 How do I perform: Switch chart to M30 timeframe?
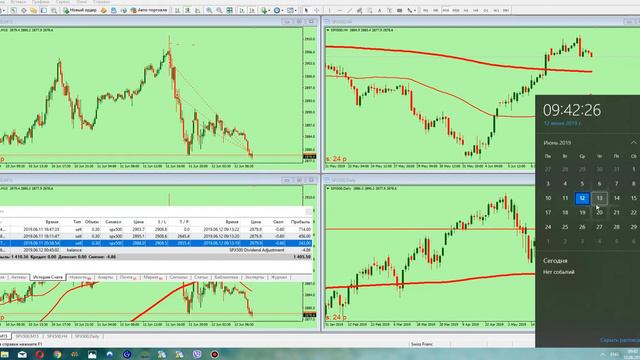pyautogui.click(x=456, y=10)
